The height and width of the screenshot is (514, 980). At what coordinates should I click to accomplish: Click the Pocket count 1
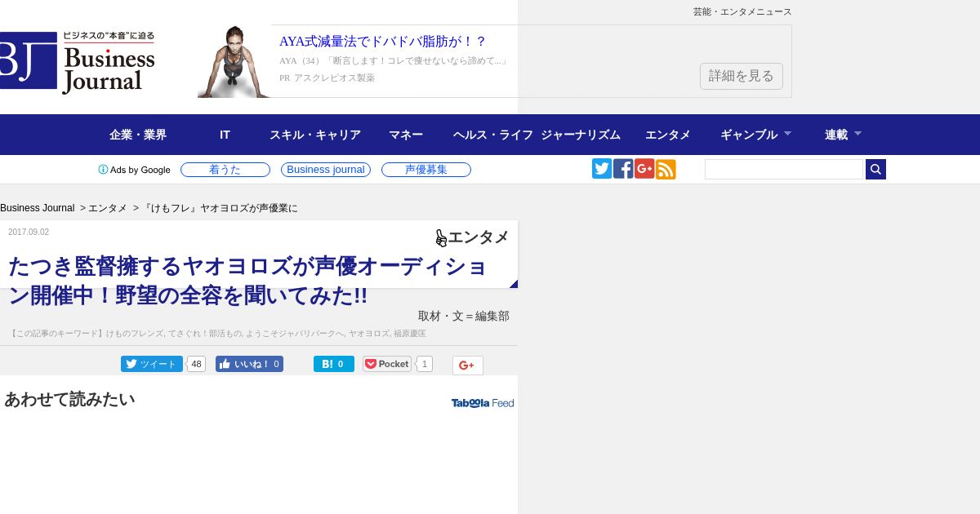point(425,364)
